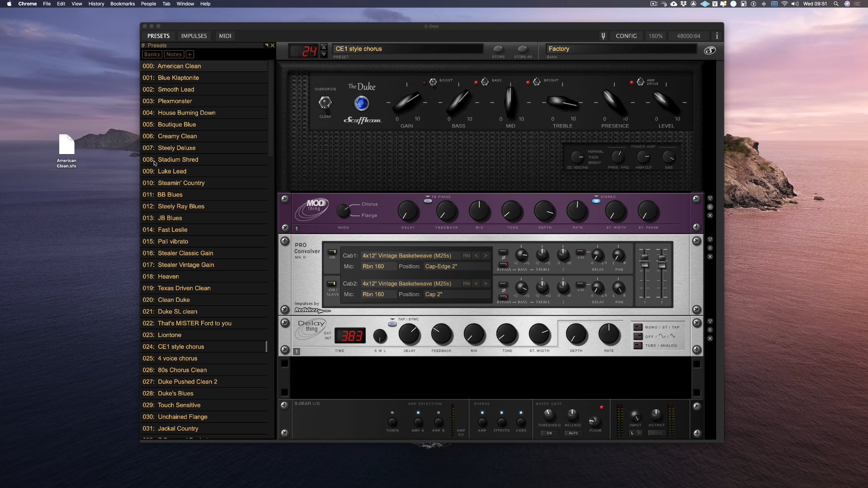Open the 150% zoom selector
868x488 pixels.
pos(656,36)
